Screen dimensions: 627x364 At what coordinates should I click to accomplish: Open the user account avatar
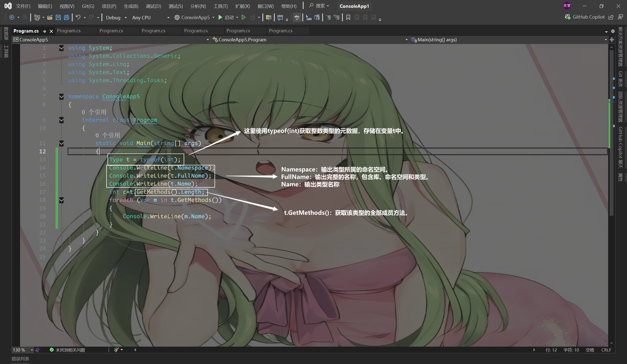click(x=567, y=6)
